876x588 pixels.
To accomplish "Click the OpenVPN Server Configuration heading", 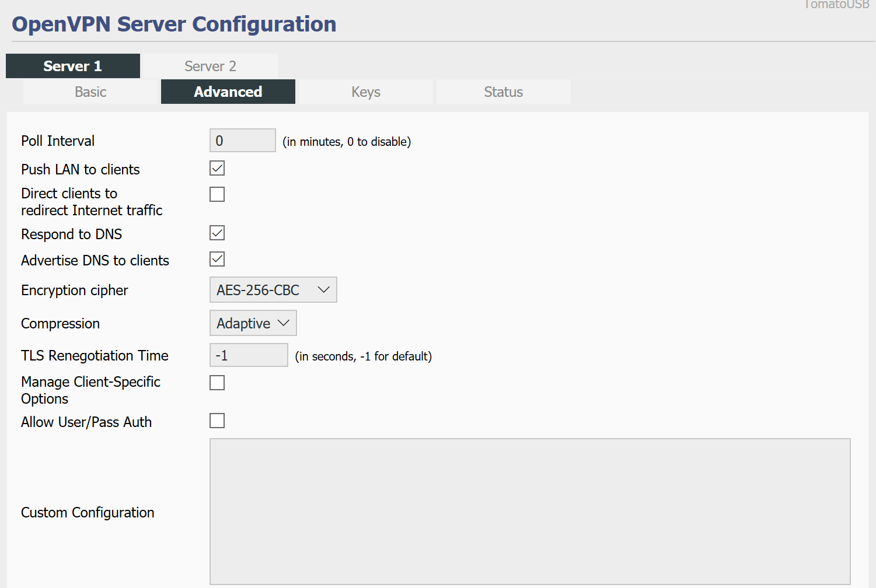I will pos(174,24).
